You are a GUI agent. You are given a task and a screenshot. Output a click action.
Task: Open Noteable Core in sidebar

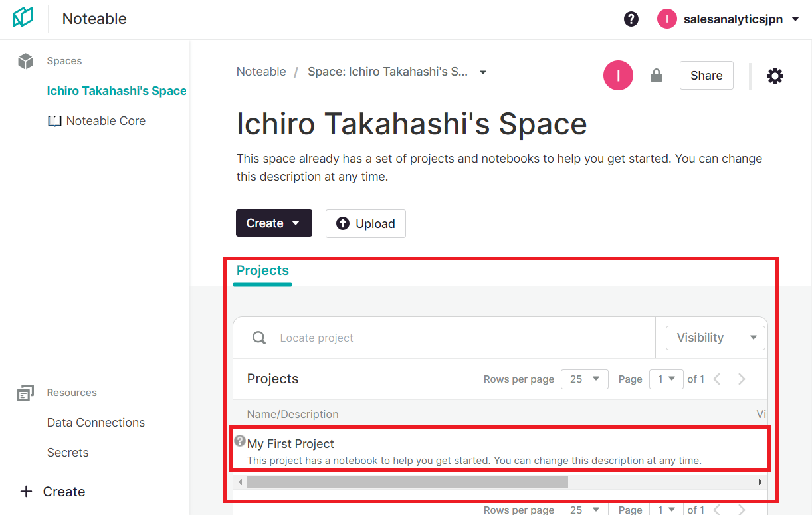[x=106, y=121]
